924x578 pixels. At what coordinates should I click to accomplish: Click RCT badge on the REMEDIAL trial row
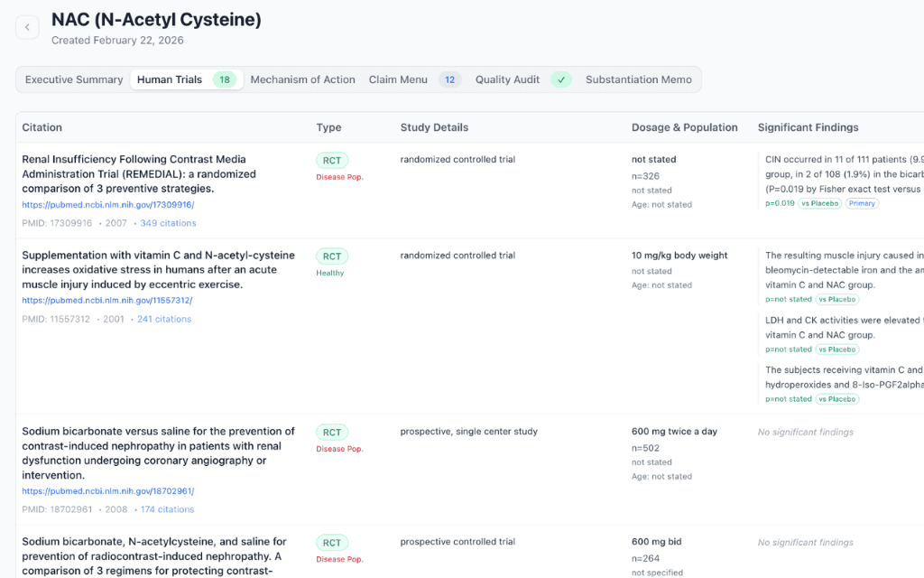(x=332, y=161)
